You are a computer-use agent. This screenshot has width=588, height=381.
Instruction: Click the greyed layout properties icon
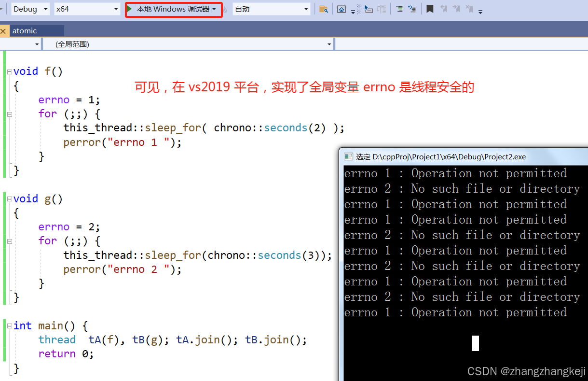point(382,9)
